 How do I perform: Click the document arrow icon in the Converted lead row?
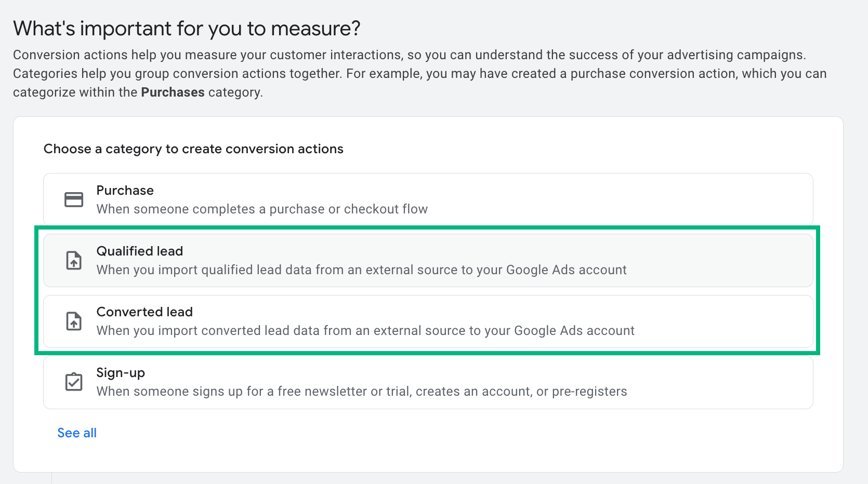(74, 321)
